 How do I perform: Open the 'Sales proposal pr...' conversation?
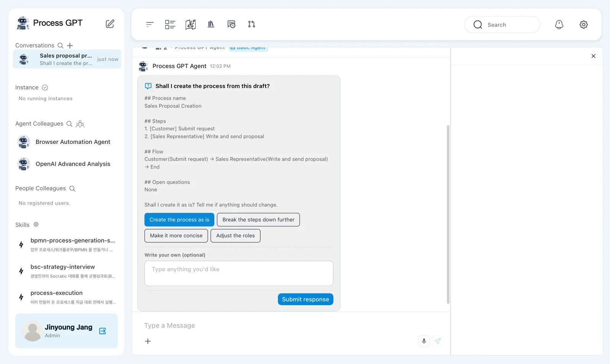coord(67,59)
